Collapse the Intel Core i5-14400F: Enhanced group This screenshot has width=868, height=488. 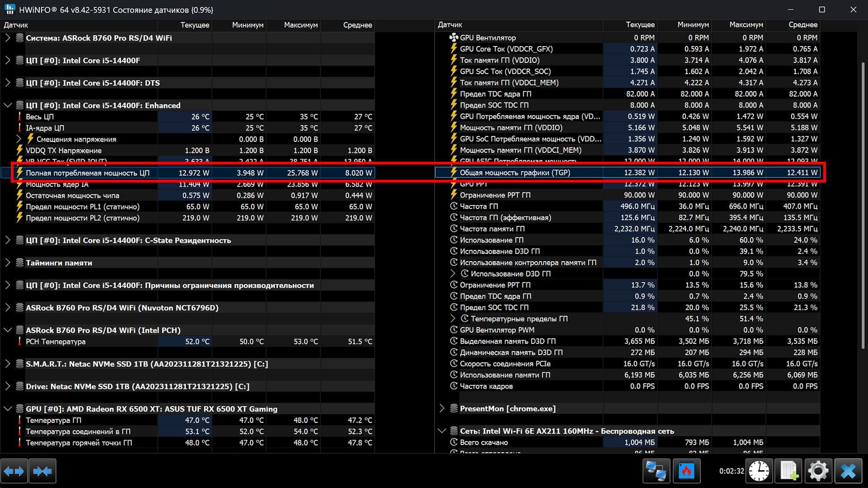(x=7, y=105)
